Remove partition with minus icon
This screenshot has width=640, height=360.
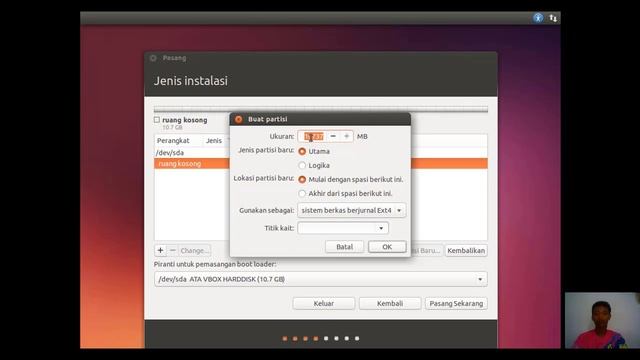coord(172,250)
